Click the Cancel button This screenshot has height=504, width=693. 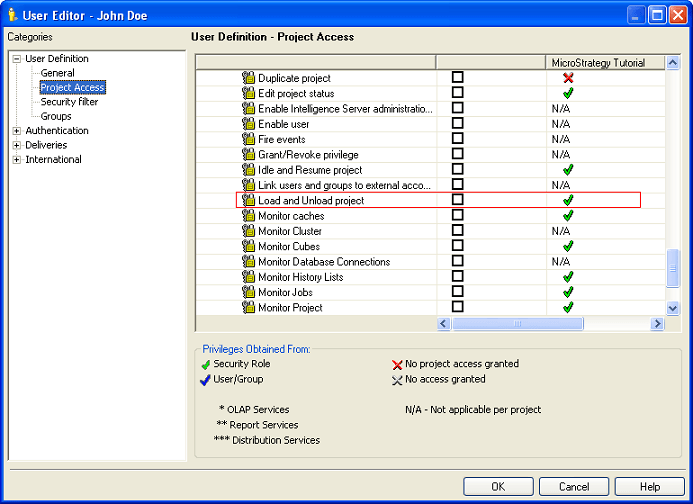pos(574,486)
